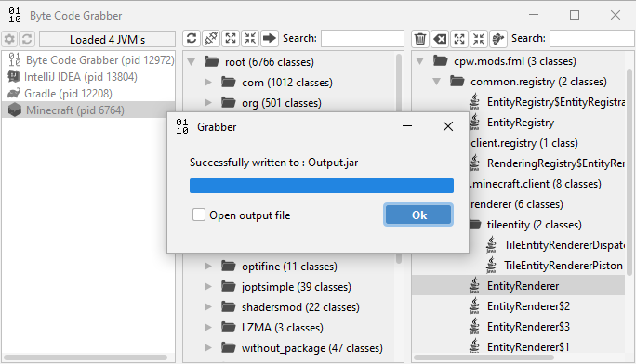636x364 pixels.
Task: Select Minecraft (pid 6764) process
Action: (x=88, y=110)
